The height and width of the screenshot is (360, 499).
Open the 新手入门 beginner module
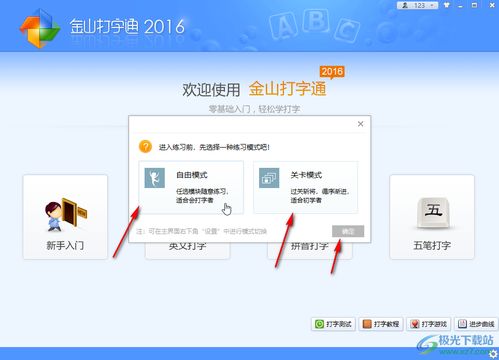[x=65, y=217]
